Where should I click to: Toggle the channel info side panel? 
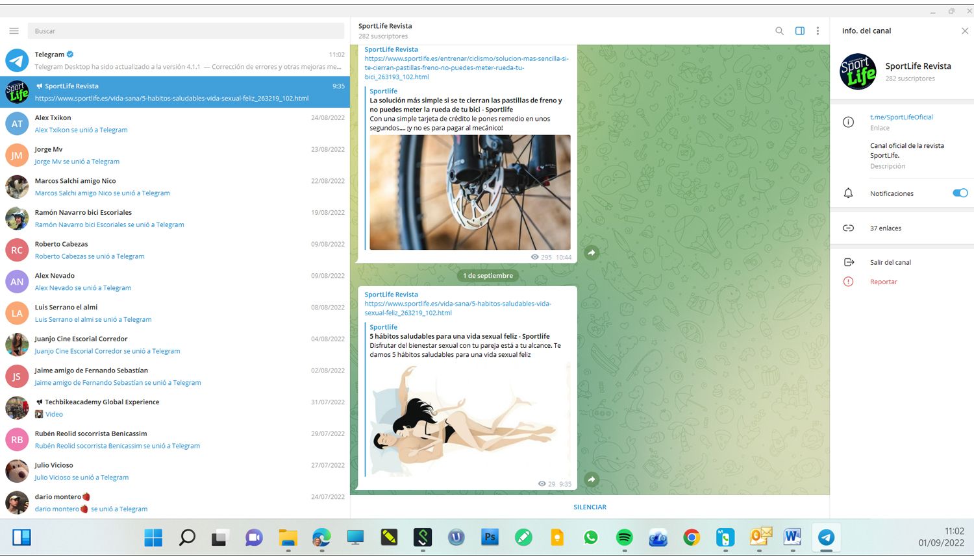[800, 30]
